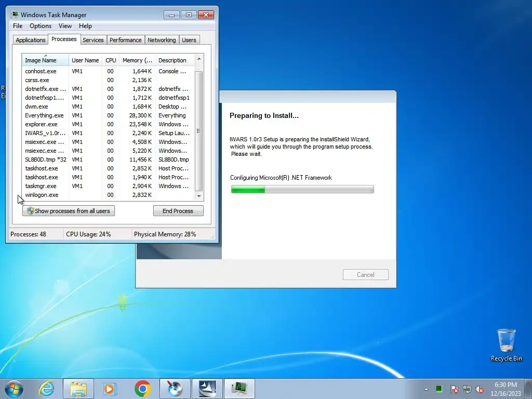Screen dimensions: 532x399
Task: Open the taskbar app left of Task Manager
Action: pyautogui.click(x=207, y=389)
